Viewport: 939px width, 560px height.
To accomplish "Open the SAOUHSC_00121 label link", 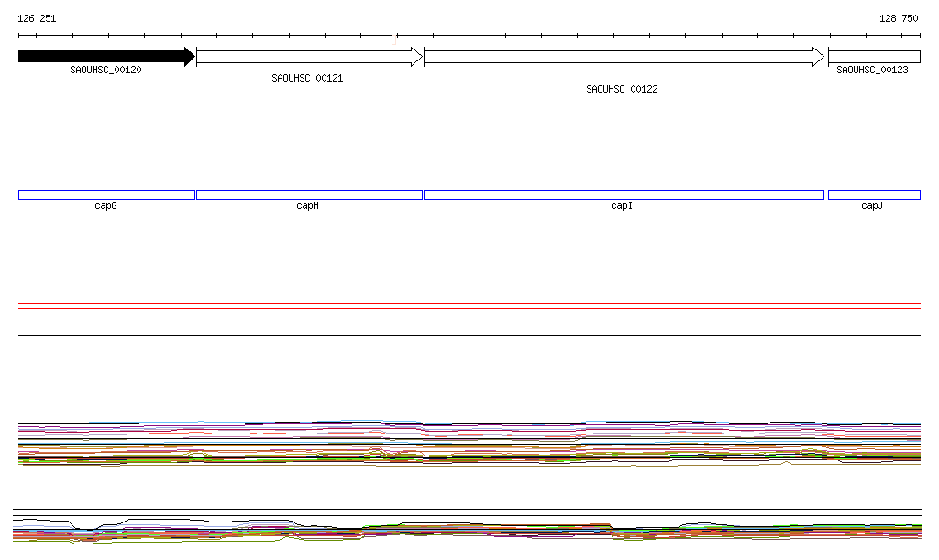I will tap(307, 79).
